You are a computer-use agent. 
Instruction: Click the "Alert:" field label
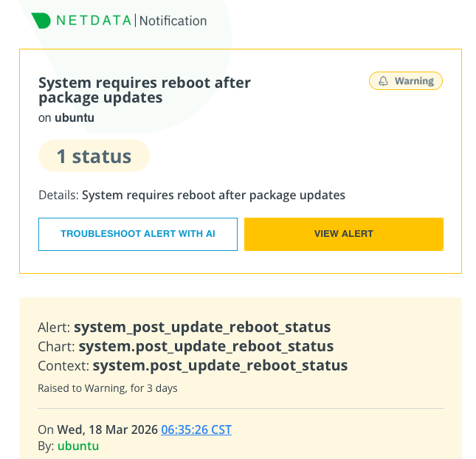click(54, 327)
